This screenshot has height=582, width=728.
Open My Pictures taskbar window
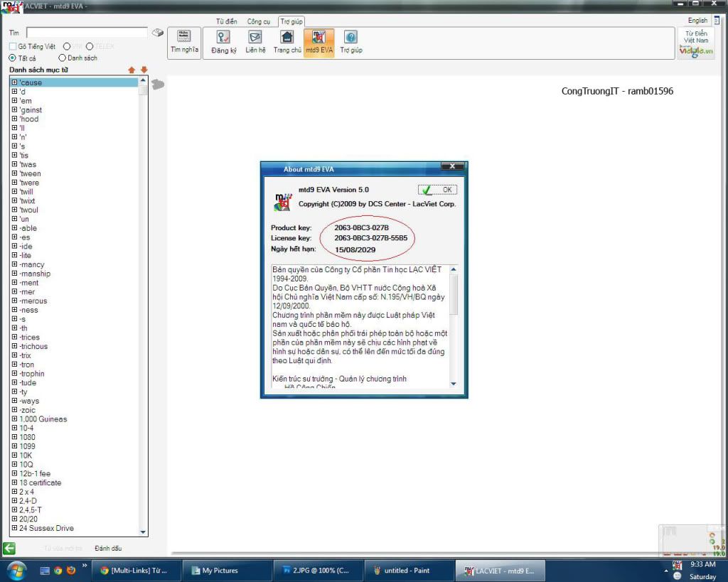pos(226,571)
